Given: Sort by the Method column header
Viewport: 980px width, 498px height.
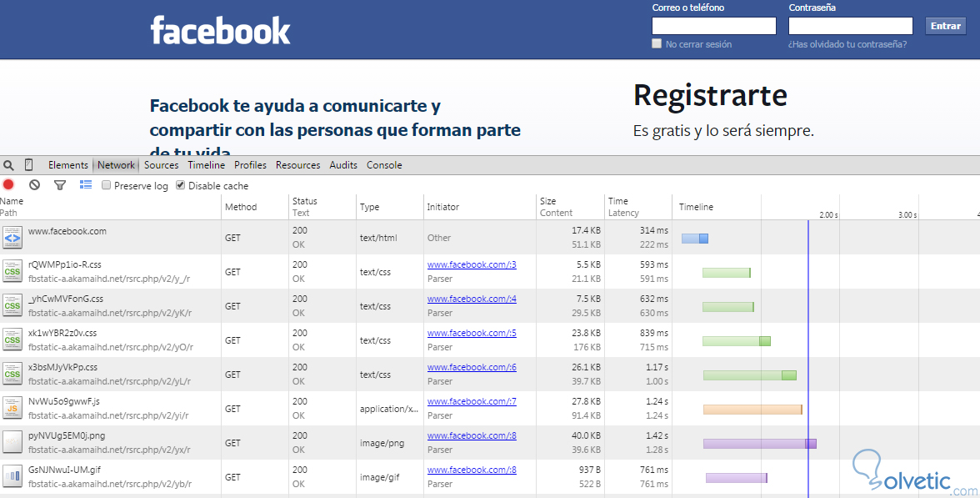Looking at the screenshot, I should [255, 207].
